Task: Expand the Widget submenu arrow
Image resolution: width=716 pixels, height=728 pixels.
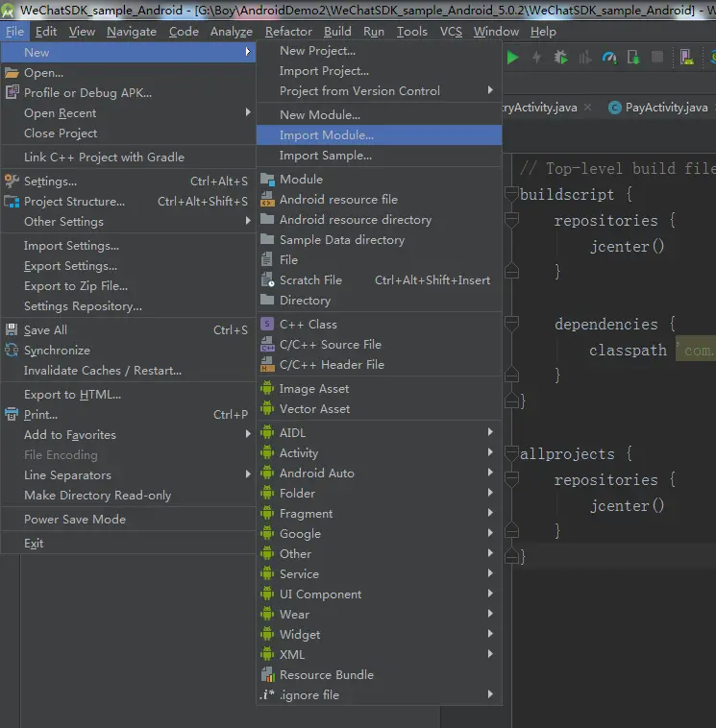Action: point(490,634)
